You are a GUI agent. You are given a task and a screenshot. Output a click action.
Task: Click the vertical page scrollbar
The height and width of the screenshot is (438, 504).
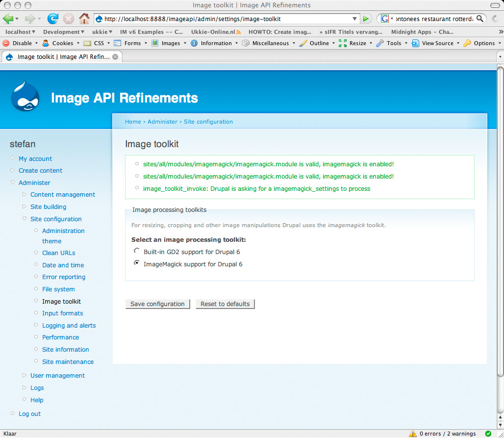(500, 221)
